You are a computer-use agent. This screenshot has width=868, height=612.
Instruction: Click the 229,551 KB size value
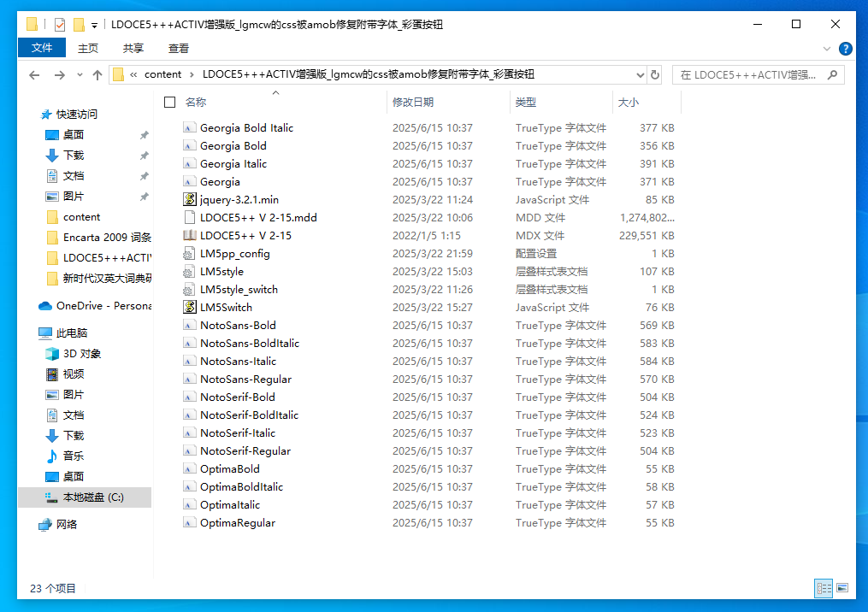coord(647,236)
